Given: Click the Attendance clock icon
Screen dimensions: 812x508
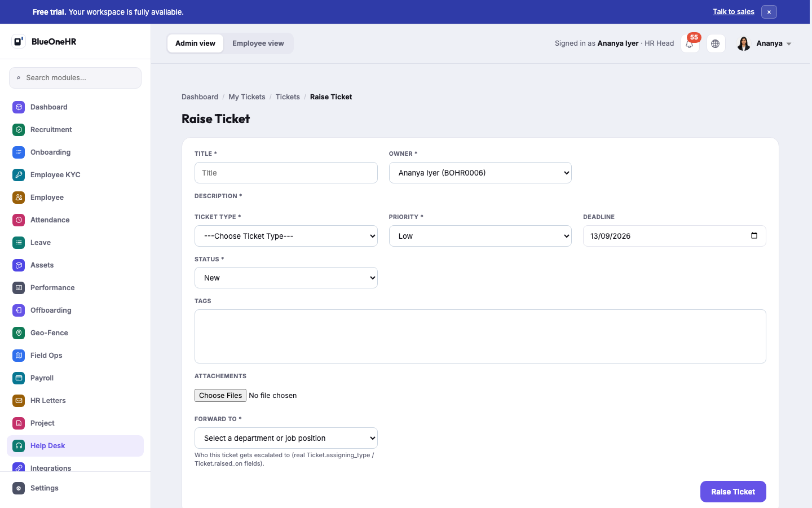Looking at the screenshot, I should (x=19, y=220).
